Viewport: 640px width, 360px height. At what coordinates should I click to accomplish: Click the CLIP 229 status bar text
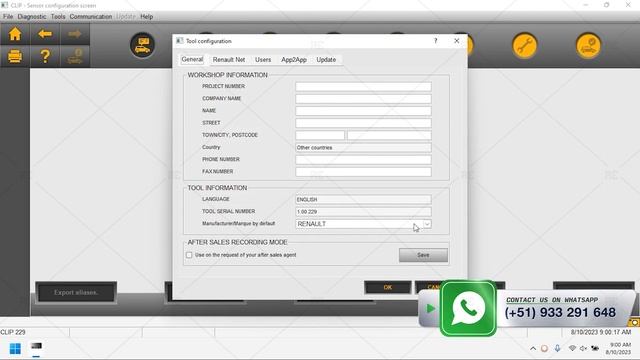(x=13, y=332)
